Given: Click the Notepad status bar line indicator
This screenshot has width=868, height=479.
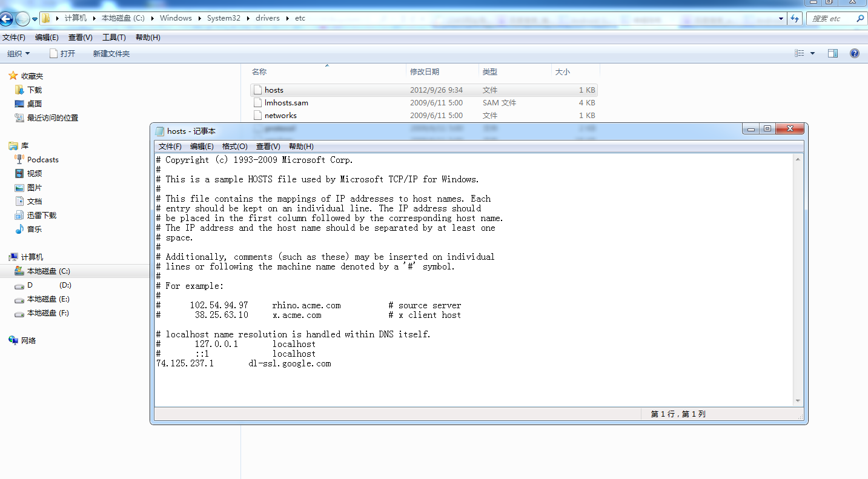Looking at the screenshot, I should click(x=678, y=414).
